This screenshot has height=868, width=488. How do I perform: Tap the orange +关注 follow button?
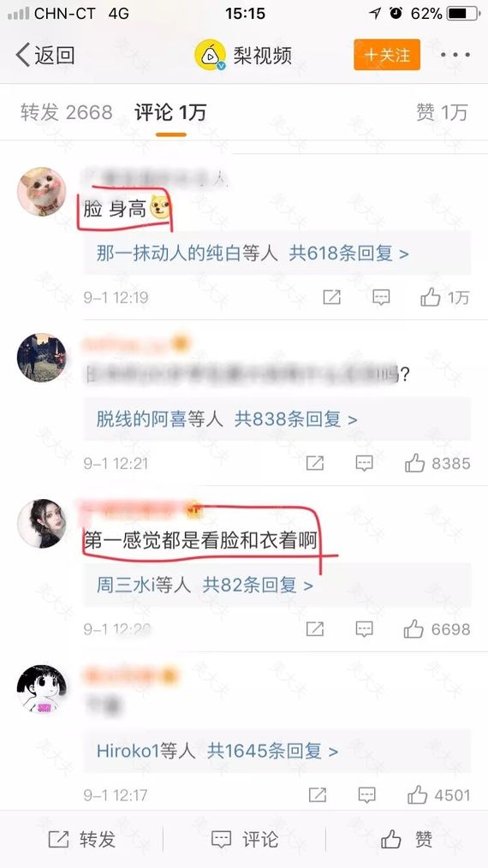coord(387,55)
